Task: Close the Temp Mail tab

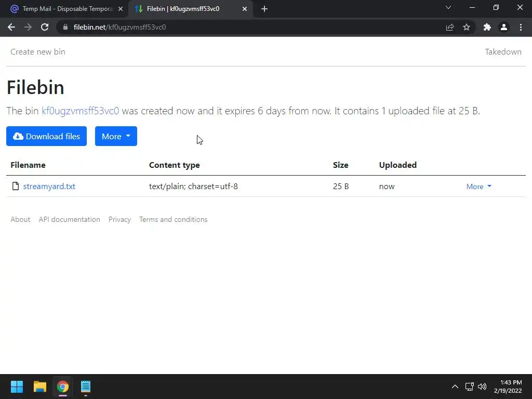Action: click(x=121, y=9)
